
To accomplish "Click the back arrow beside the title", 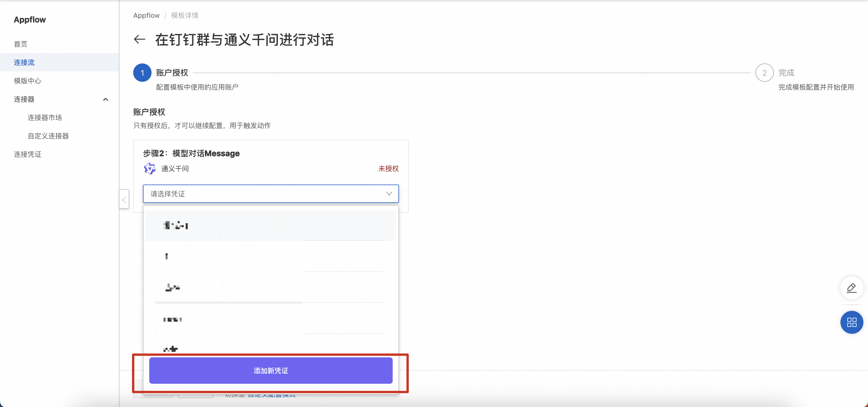I will (x=139, y=39).
